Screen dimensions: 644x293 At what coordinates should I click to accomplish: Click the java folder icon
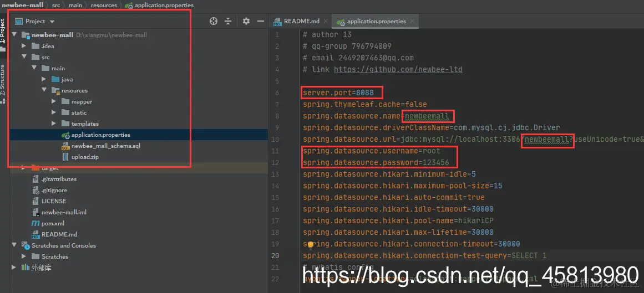tap(55, 79)
